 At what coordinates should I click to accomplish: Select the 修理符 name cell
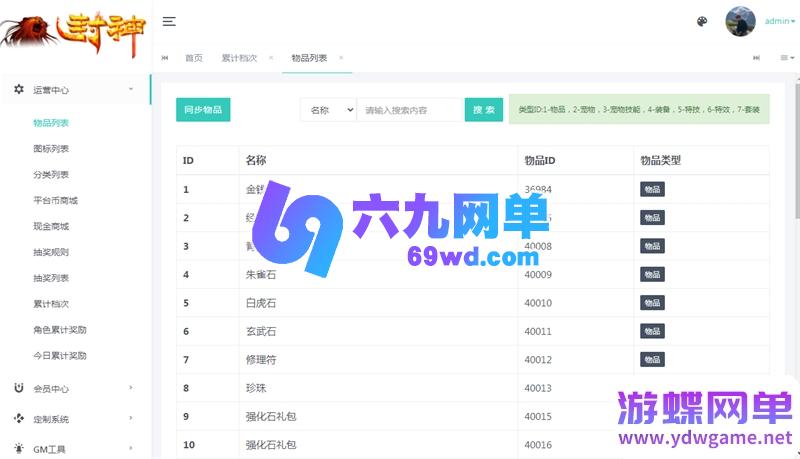click(x=379, y=360)
